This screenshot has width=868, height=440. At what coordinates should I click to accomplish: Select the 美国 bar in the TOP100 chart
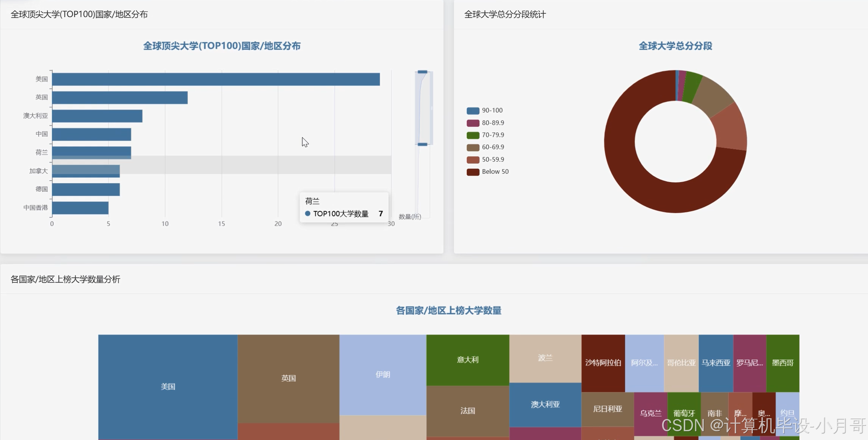pos(210,78)
